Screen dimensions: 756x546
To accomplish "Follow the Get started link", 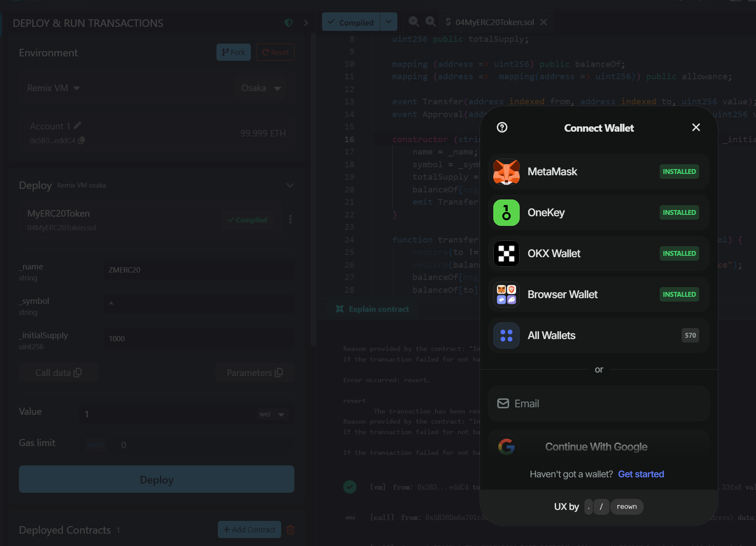I will pos(641,474).
